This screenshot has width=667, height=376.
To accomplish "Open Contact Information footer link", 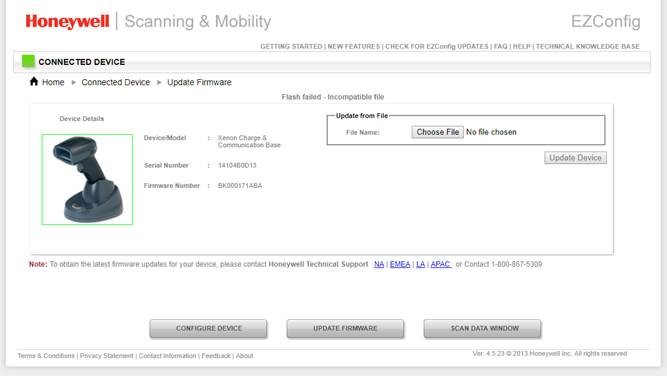I will click(168, 356).
